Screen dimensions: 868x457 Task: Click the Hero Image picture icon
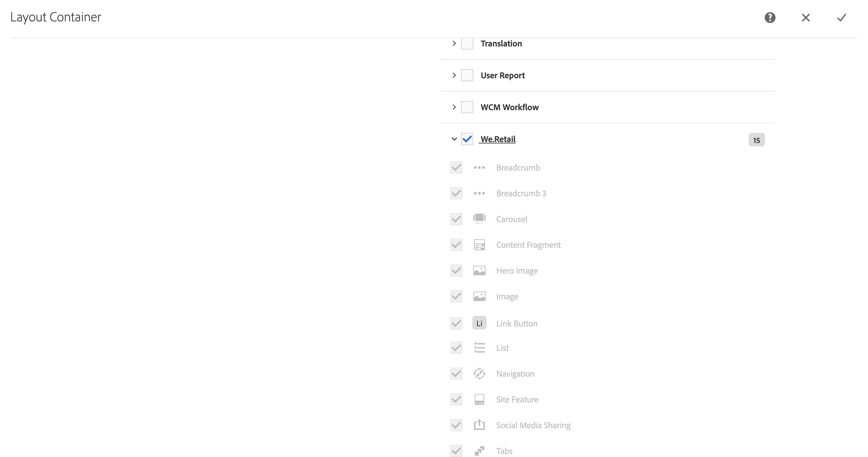point(479,271)
